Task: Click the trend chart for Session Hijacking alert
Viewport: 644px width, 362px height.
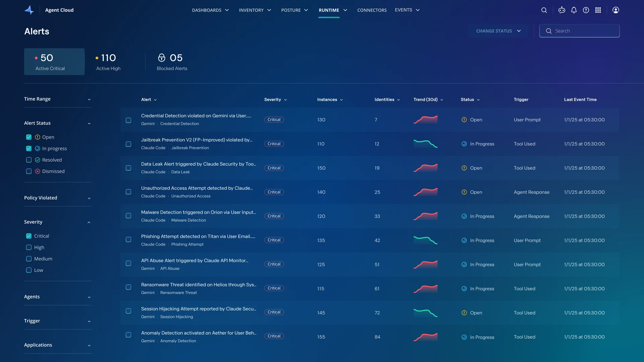Action: [426, 313]
